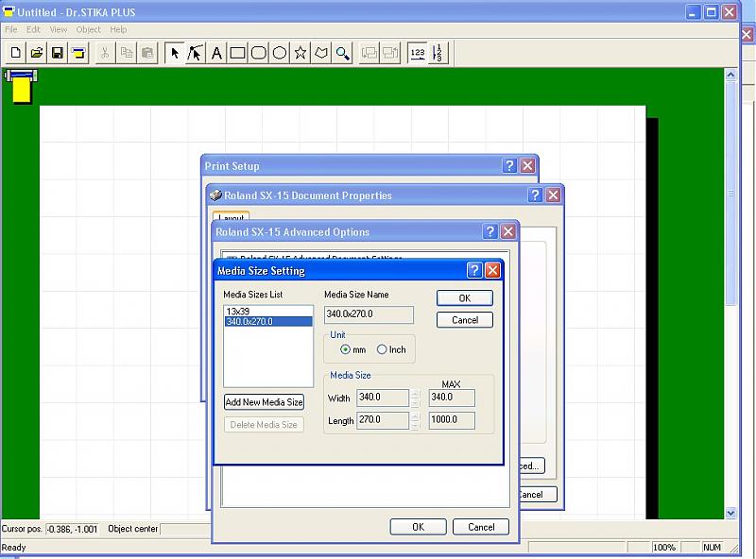This screenshot has width=756, height=559.
Task: Click the Open file folder icon
Action: 37,53
